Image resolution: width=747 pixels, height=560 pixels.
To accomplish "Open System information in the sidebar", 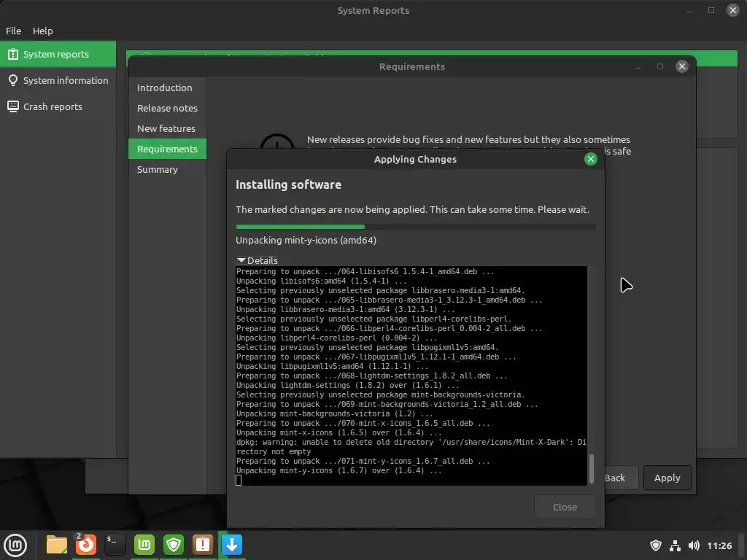I will (x=58, y=80).
